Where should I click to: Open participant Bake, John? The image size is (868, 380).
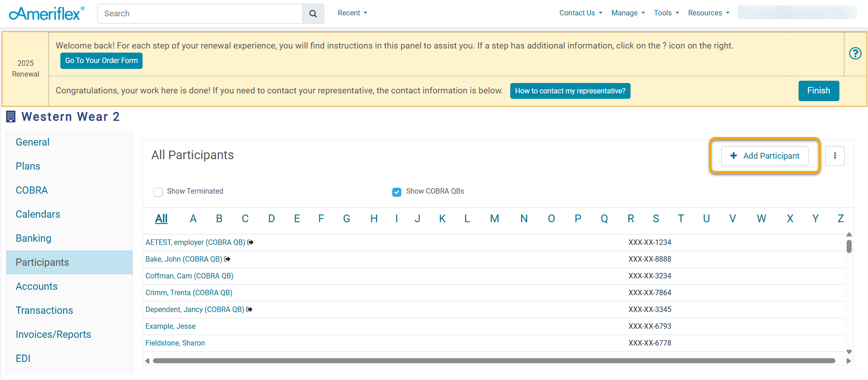coord(184,259)
